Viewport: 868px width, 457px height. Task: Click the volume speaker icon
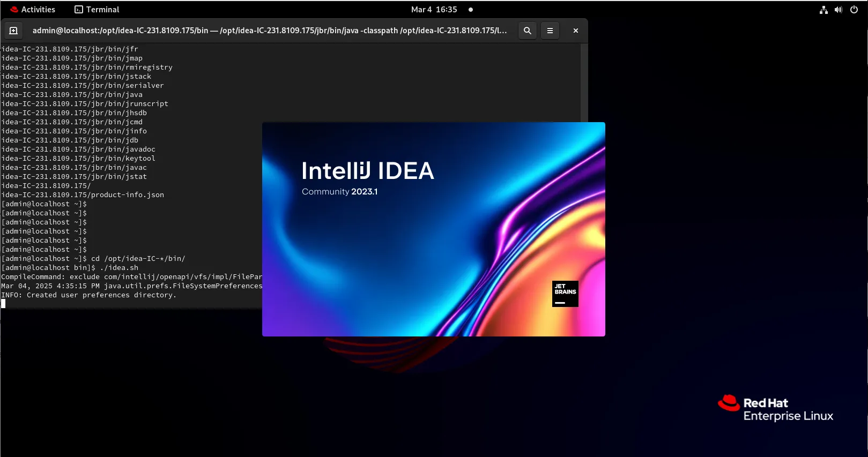point(839,9)
